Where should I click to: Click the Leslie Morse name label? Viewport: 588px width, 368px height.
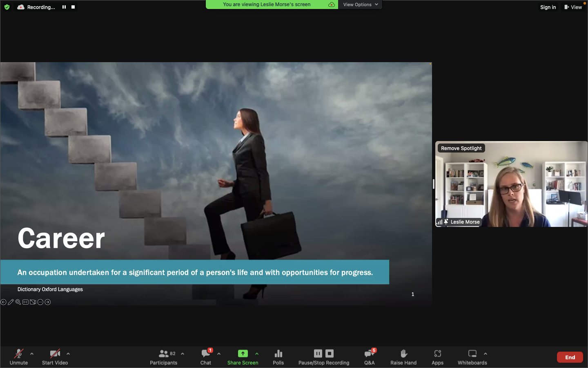tap(465, 222)
